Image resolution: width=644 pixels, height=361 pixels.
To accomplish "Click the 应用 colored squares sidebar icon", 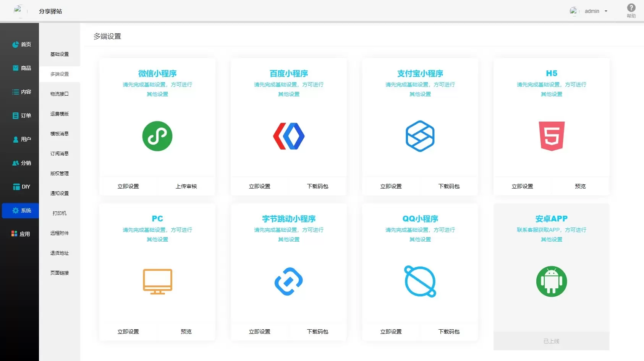I will point(15,234).
